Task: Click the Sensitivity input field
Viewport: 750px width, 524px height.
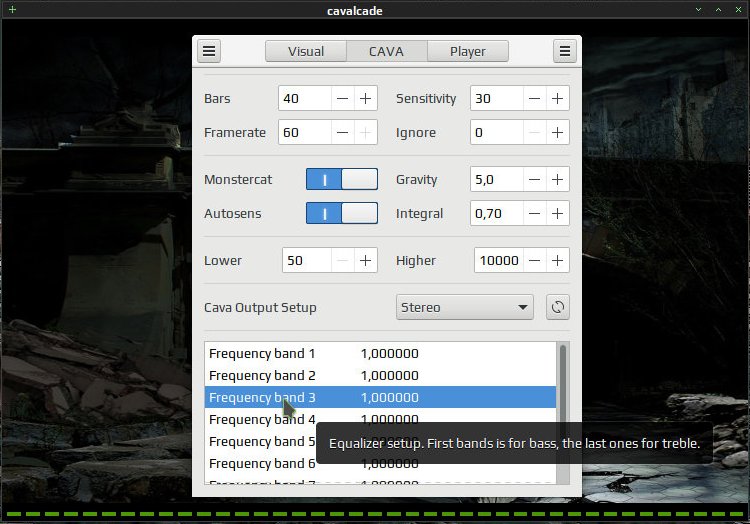Action: point(496,98)
